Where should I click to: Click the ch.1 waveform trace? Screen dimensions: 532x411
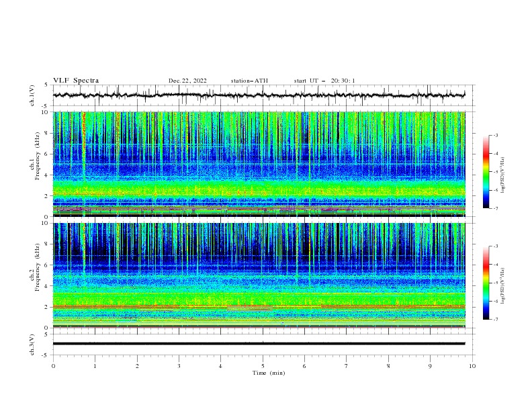[259, 95]
